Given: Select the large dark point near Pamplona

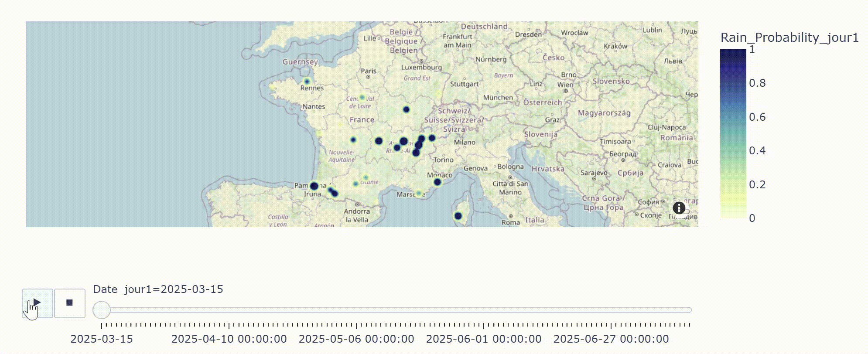Looking at the screenshot, I should [314, 186].
